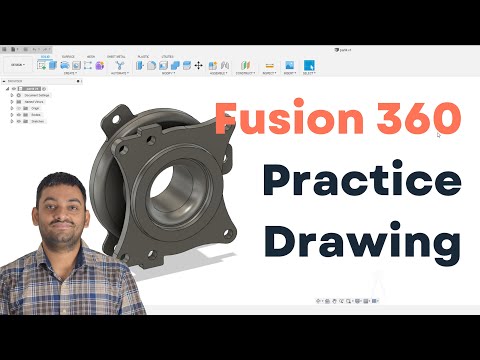Collapse the Browser panel header

coord(4,81)
